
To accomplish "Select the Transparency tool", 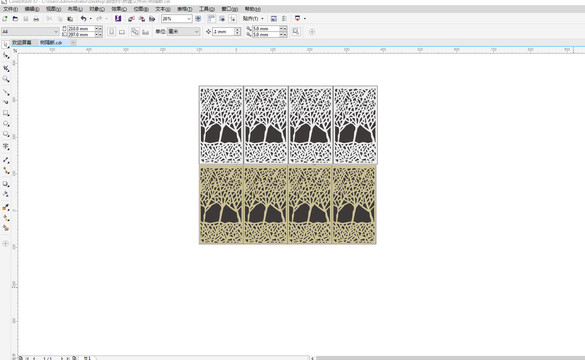I will click(x=6, y=194).
